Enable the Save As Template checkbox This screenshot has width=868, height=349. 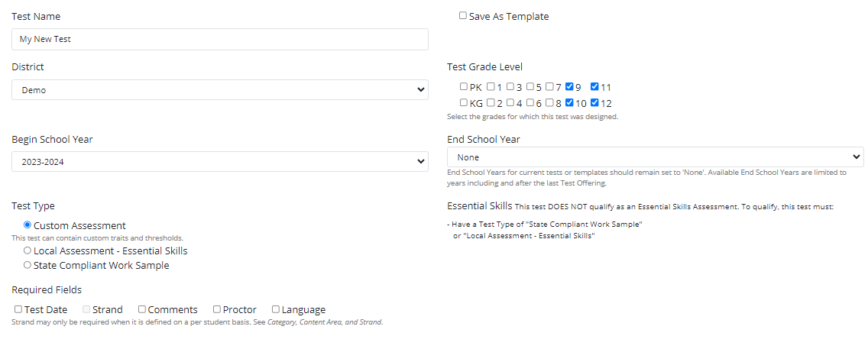point(463,15)
